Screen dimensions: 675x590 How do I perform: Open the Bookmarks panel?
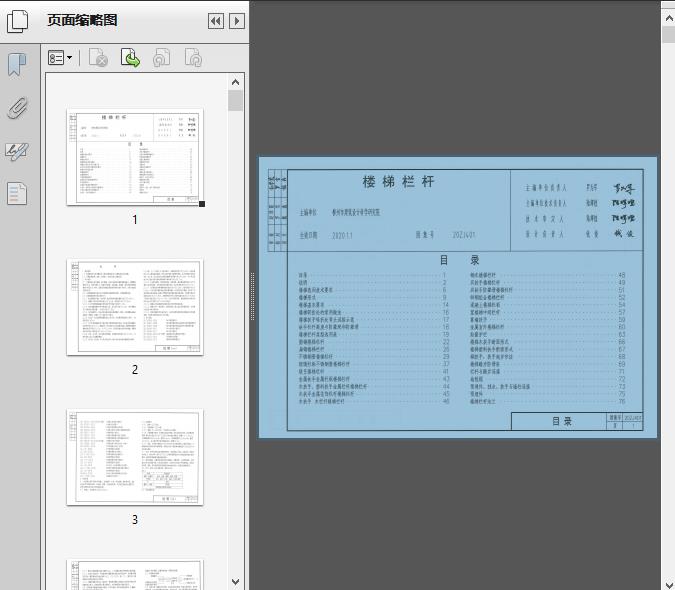(17, 66)
